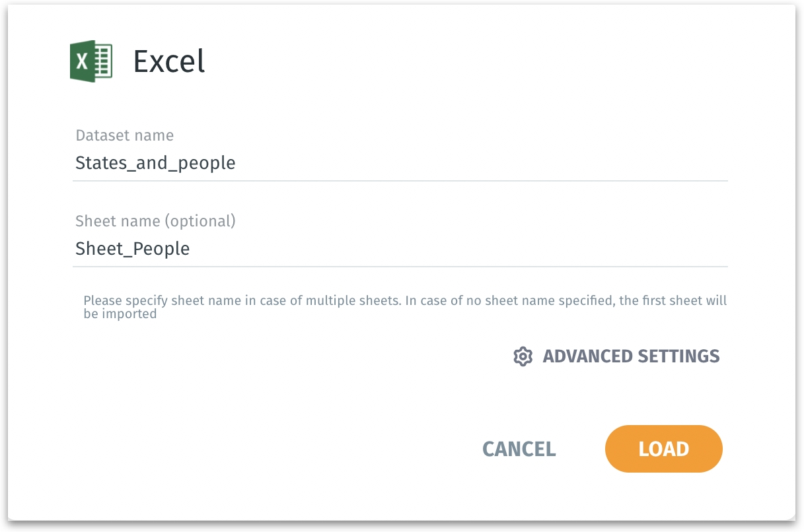Click the 'Dataset name' field label

click(124, 135)
